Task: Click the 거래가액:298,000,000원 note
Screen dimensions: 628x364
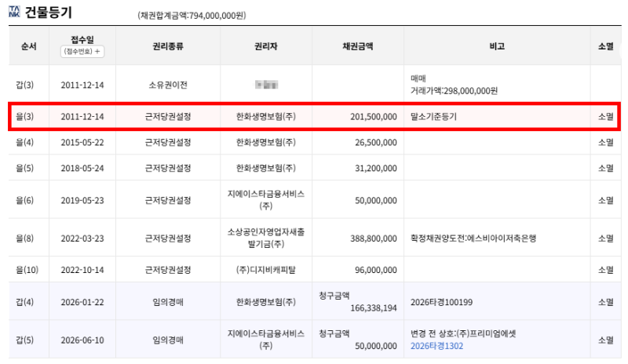Action: (454, 91)
